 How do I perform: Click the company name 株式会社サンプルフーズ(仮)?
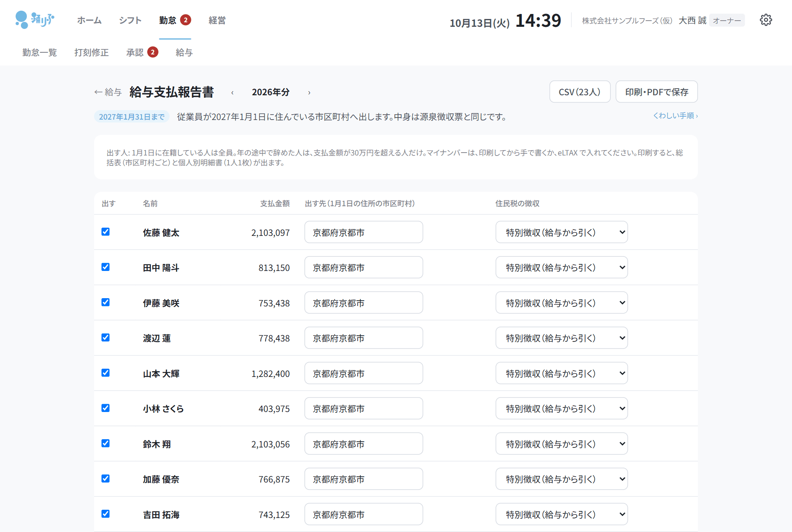point(627,21)
